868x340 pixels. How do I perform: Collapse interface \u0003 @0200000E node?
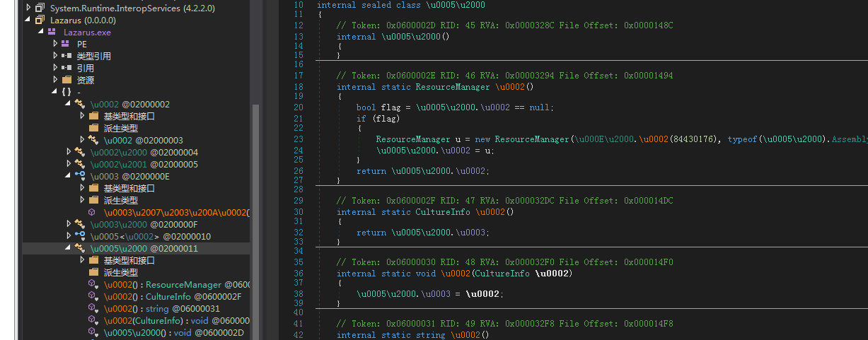pos(69,176)
